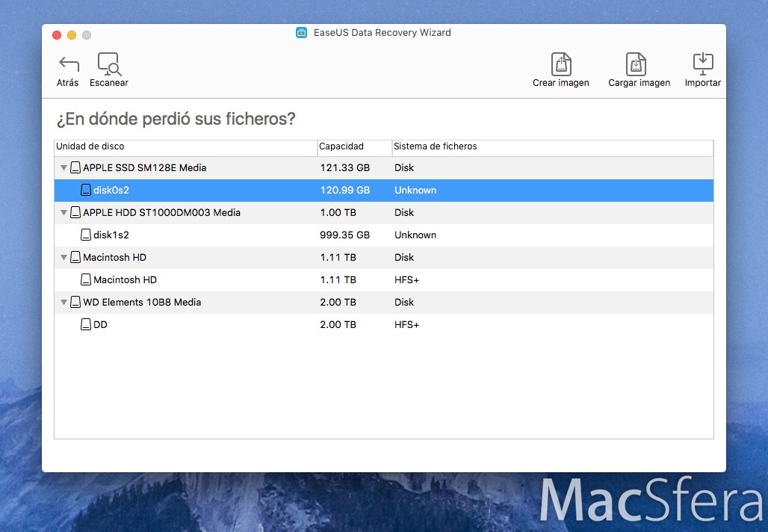Screen dimensions: 768x532
Task: Click the volume icon beside disk1s2
Action: point(86,235)
